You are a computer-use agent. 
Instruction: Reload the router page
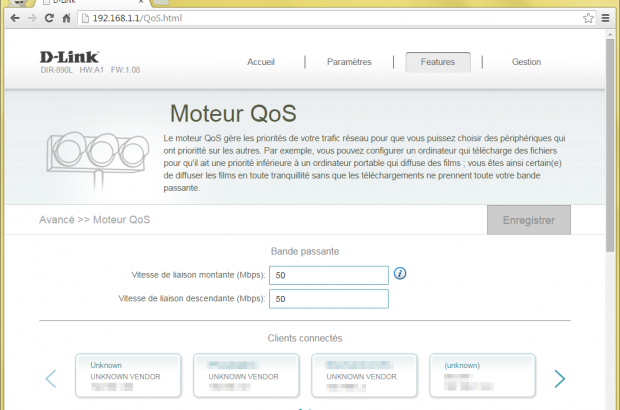coord(48,18)
